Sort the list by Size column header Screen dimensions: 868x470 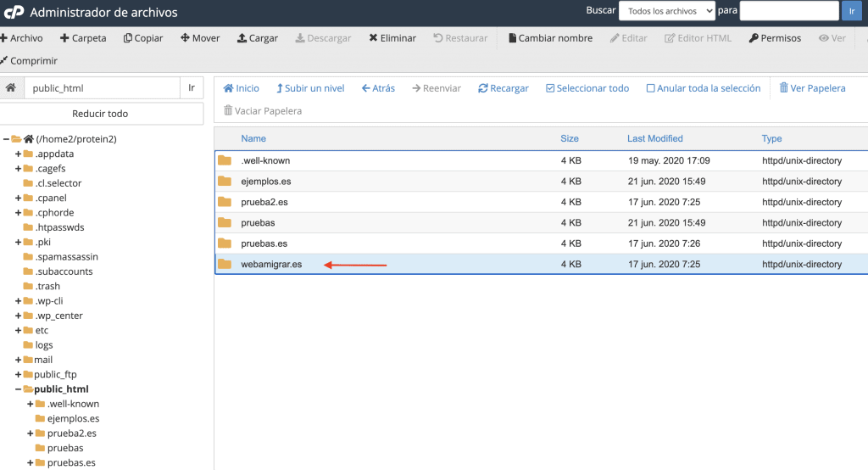click(x=569, y=138)
